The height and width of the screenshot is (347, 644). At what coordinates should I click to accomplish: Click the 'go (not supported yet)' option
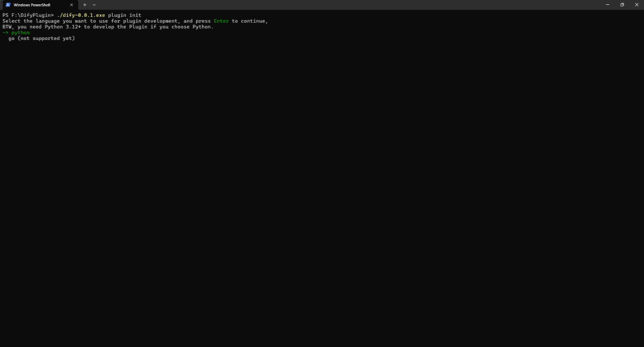(42, 38)
